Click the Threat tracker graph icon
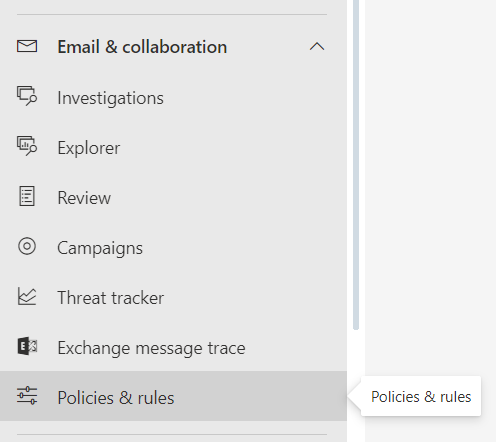This screenshot has width=496, height=442. click(x=27, y=296)
